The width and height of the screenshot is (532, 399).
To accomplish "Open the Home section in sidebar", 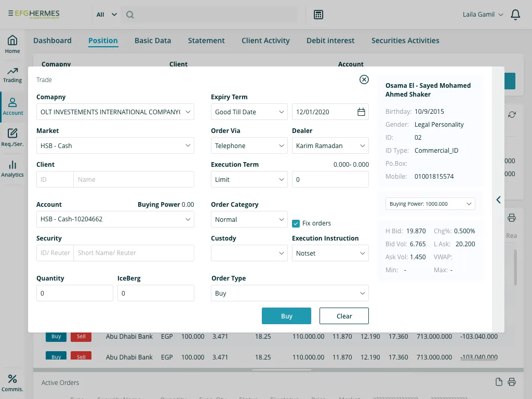I will coord(12,42).
